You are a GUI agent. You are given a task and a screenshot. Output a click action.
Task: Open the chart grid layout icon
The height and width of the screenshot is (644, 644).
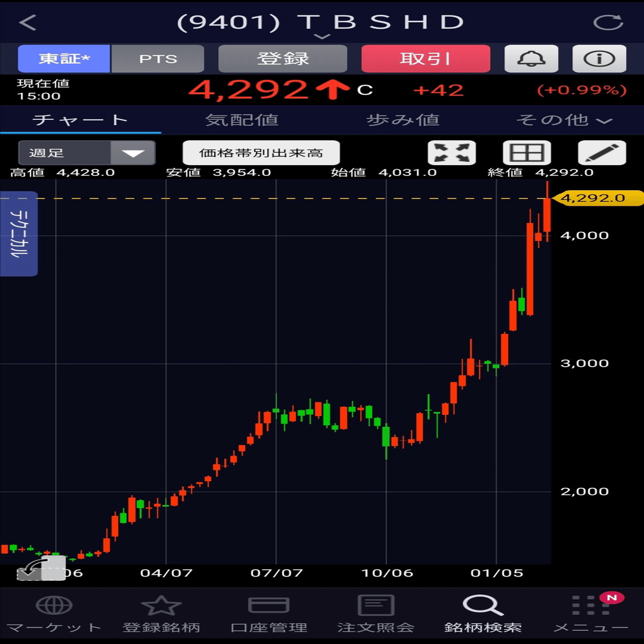click(527, 153)
